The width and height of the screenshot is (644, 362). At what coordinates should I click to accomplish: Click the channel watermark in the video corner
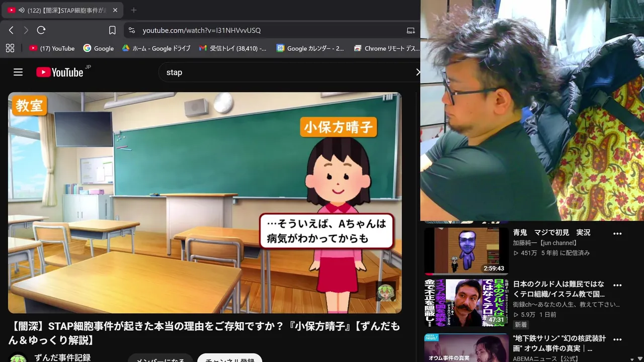tap(386, 291)
